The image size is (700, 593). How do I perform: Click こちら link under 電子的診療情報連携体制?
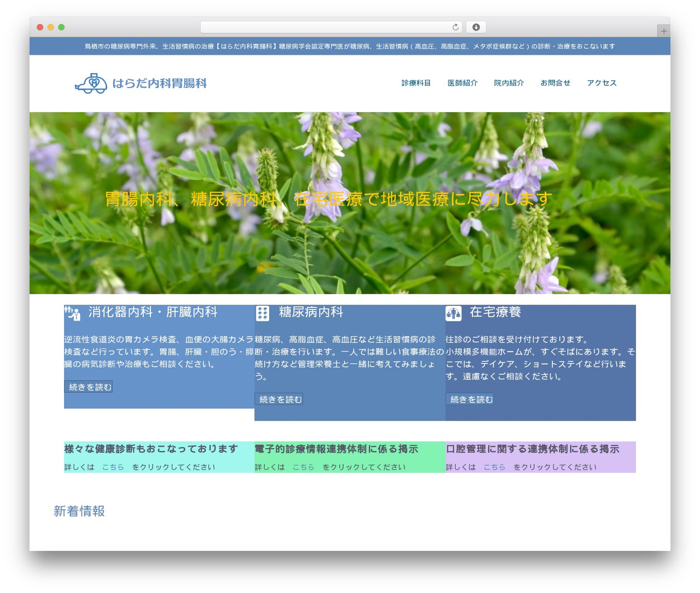[x=304, y=467]
